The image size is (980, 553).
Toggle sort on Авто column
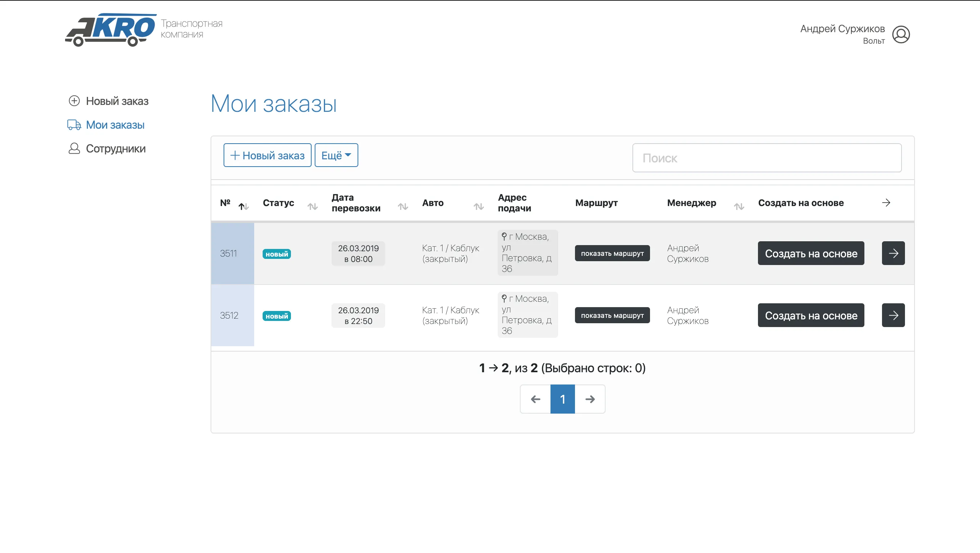479,206
